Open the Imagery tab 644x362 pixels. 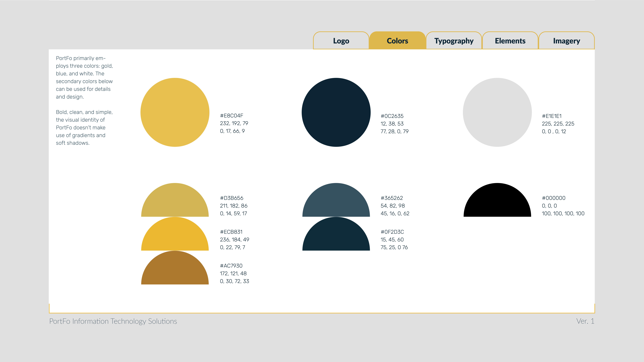tap(566, 40)
